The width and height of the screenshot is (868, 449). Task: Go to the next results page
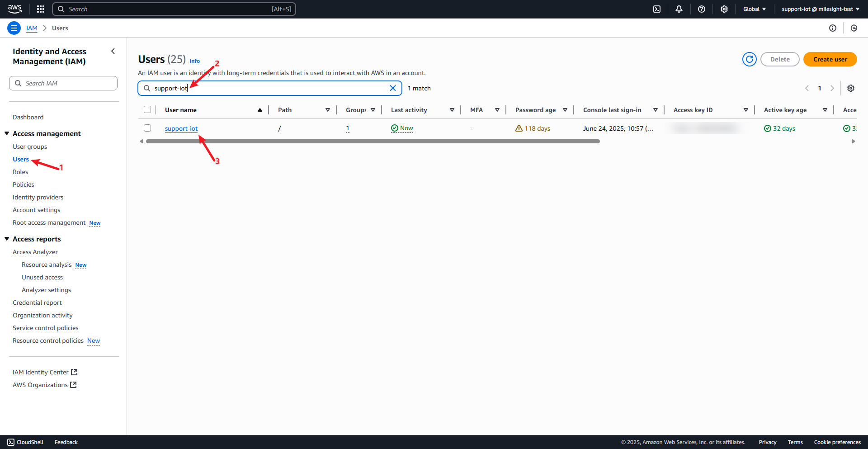pyautogui.click(x=832, y=88)
